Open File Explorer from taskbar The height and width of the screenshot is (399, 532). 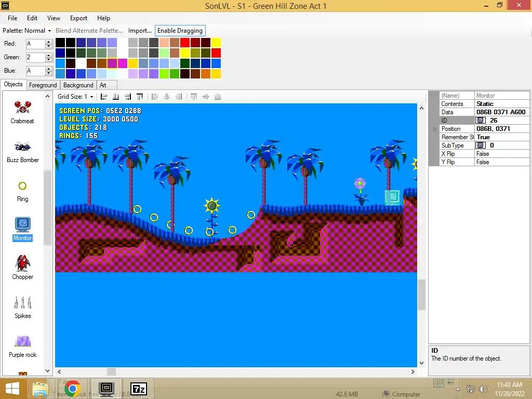point(41,389)
